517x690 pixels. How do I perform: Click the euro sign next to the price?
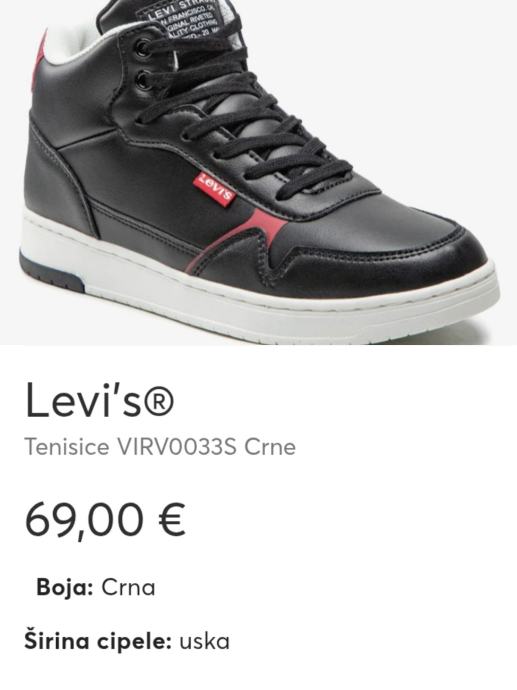(171, 519)
